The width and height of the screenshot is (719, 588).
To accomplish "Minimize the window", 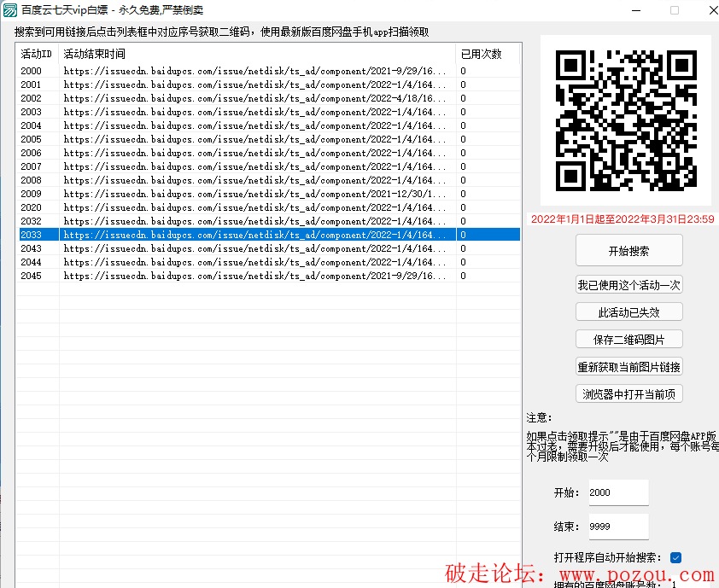I will pos(636,10).
